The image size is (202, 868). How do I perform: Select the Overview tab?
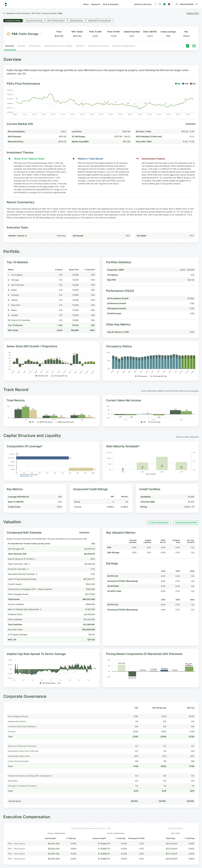click(x=9, y=46)
